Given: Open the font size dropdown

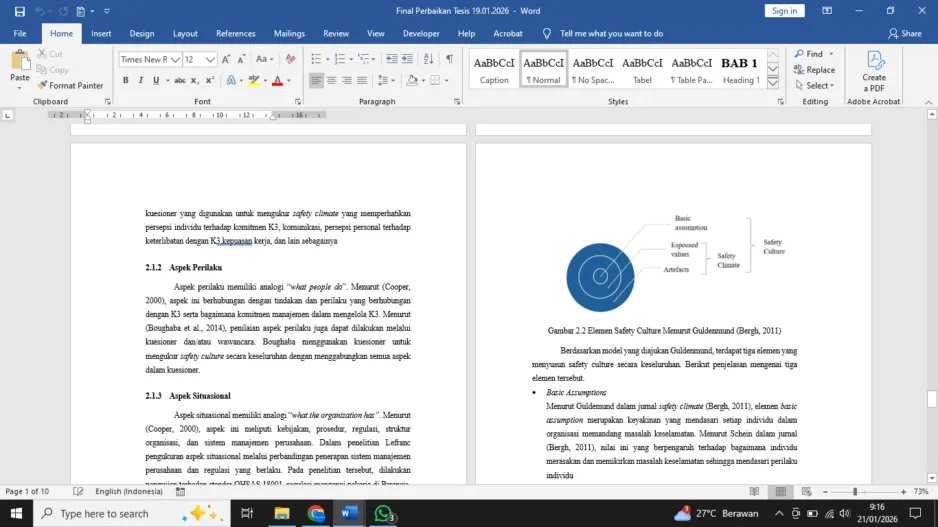Looking at the screenshot, I should [x=210, y=59].
